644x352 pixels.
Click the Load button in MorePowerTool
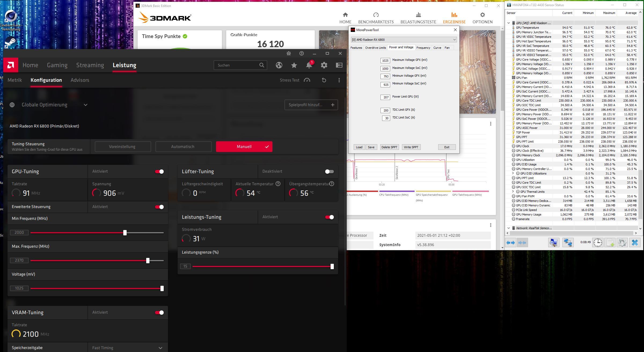pyautogui.click(x=359, y=147)
